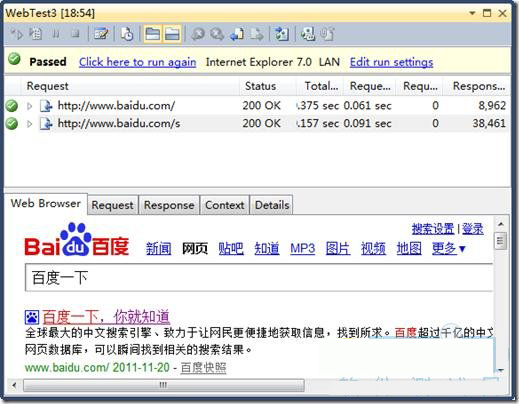Click green status icon of baidu.com/ row
Image resolution: width=519 pixels, height=404 pixels.
click(x=12, y=106)
